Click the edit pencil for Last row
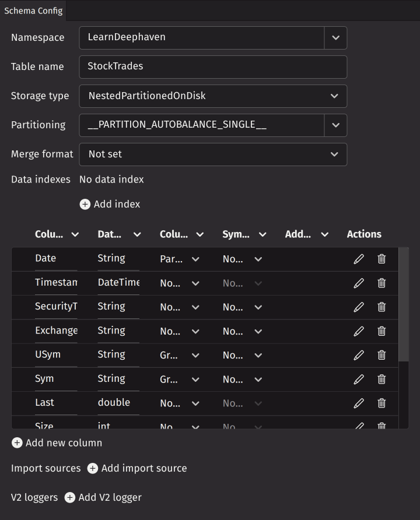The width and height of the screenshot is (420, 520). [359, 403]
